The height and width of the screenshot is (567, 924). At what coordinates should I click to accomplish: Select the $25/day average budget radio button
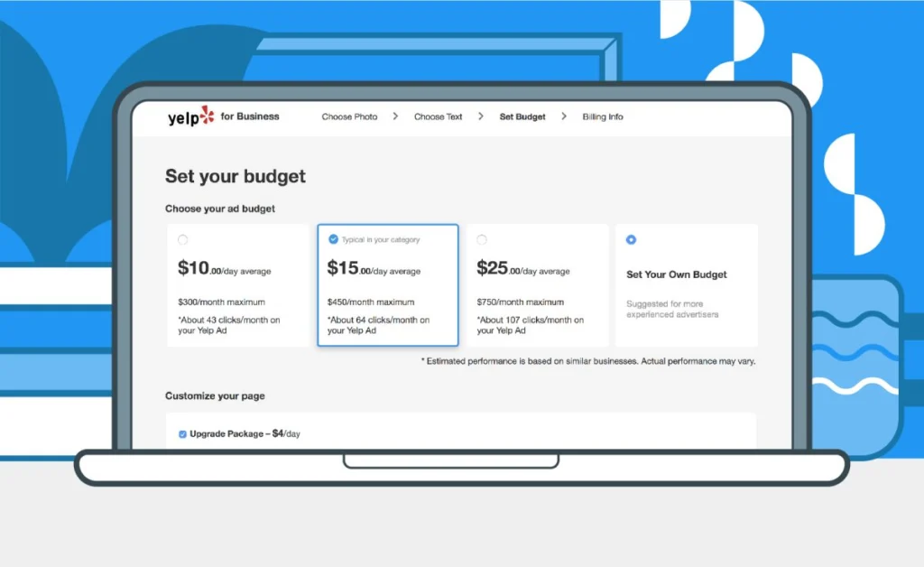(x=481, y=238)
